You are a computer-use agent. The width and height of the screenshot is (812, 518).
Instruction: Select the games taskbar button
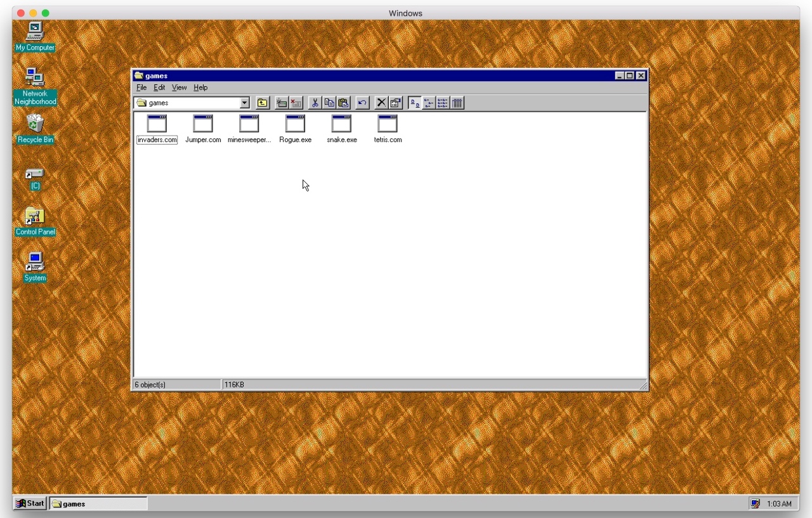[98, 503]
